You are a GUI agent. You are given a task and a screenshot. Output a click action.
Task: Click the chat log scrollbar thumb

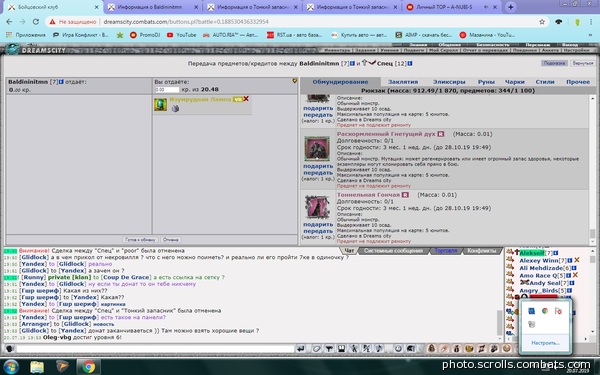499,322
